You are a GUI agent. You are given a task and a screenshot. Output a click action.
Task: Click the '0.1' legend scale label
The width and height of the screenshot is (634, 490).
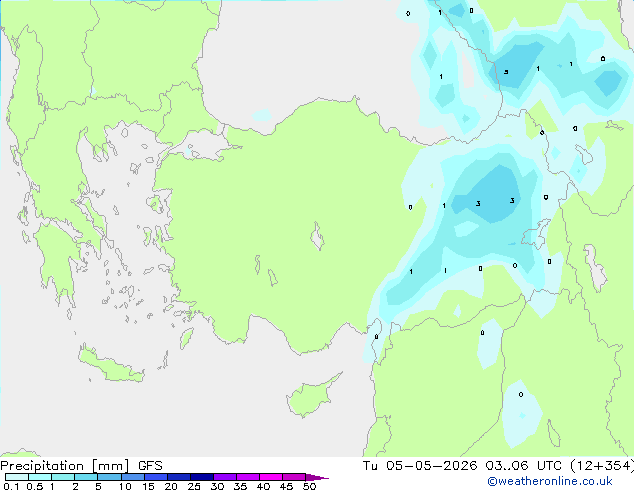click(11, 486)
